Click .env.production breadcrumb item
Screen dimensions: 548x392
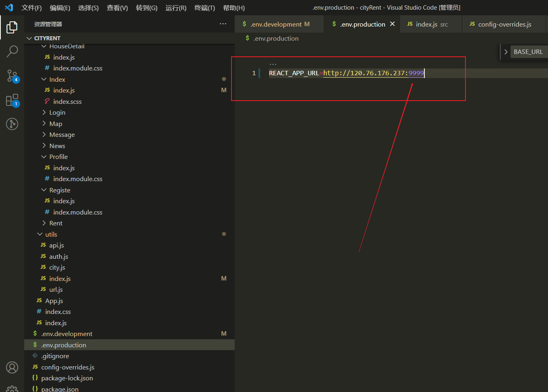[x=276, y=38]
